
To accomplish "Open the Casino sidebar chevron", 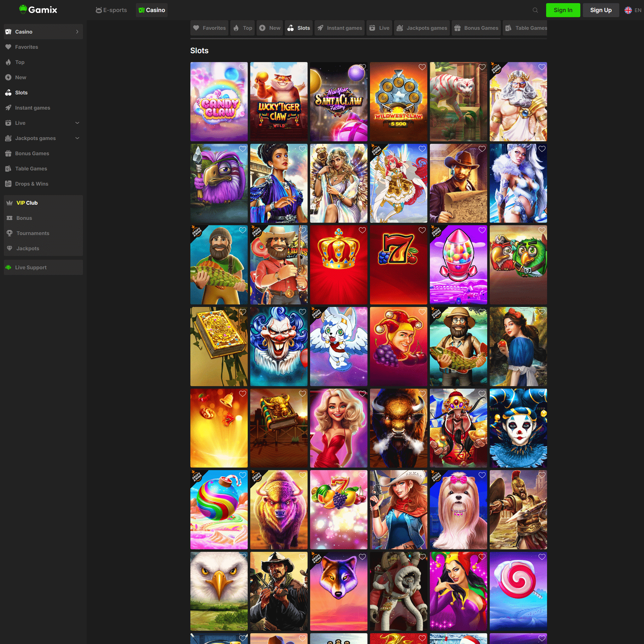I will (x=77, y=32).
